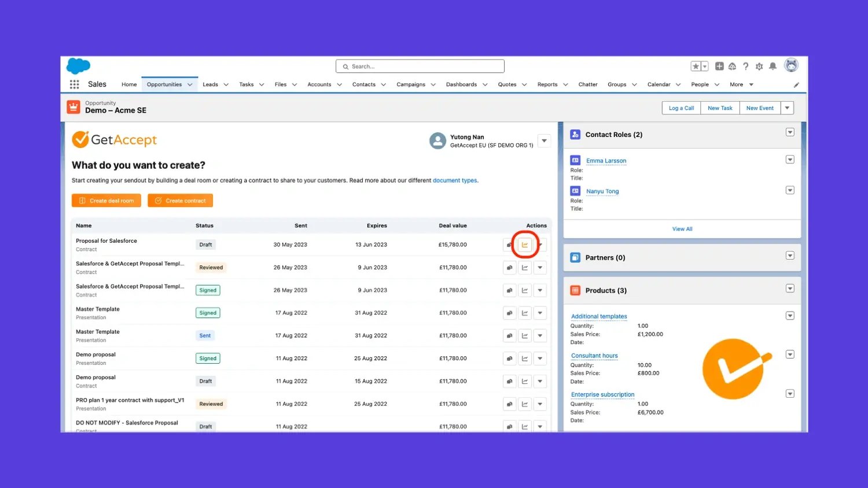The width and height of the screenshot is (868, 488).
Task: Click in the global Search field
Action: (x=420, y=66)
